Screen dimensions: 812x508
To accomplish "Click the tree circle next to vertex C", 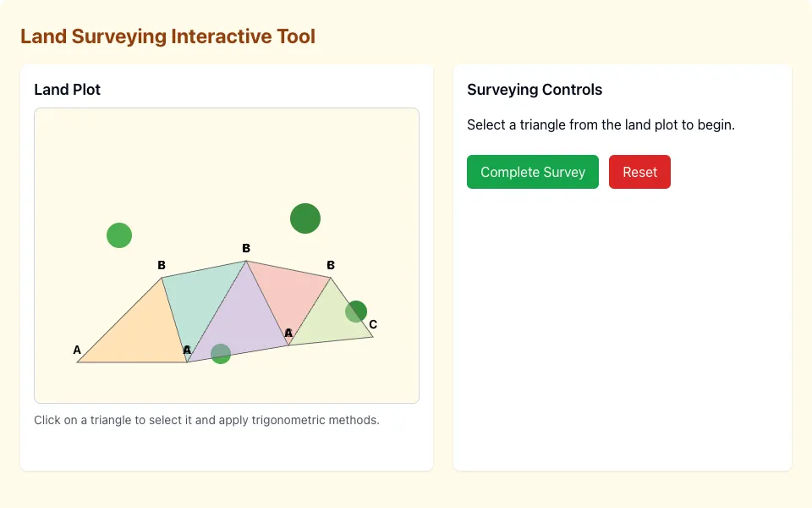I will pyautogui.click(x=356, y=312).
